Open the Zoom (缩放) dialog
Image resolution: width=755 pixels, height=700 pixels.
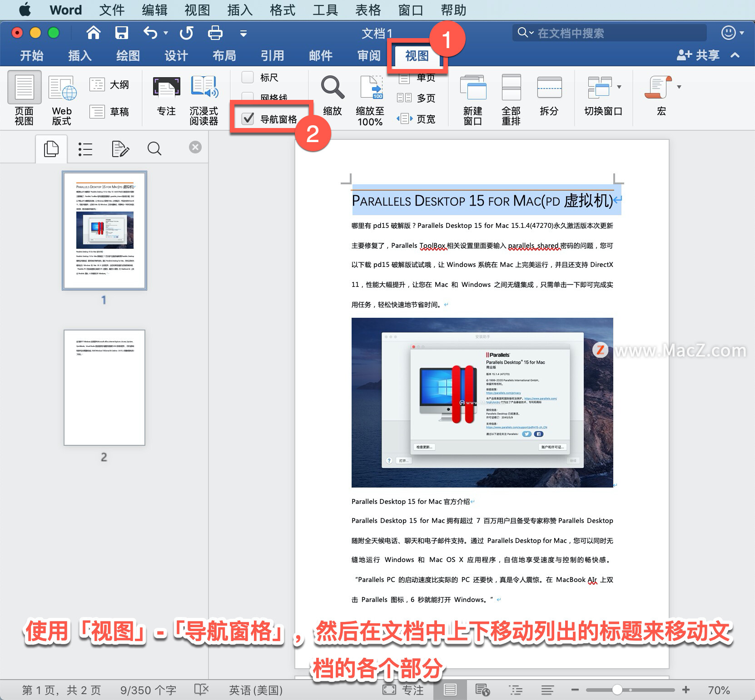coord(333,96)
